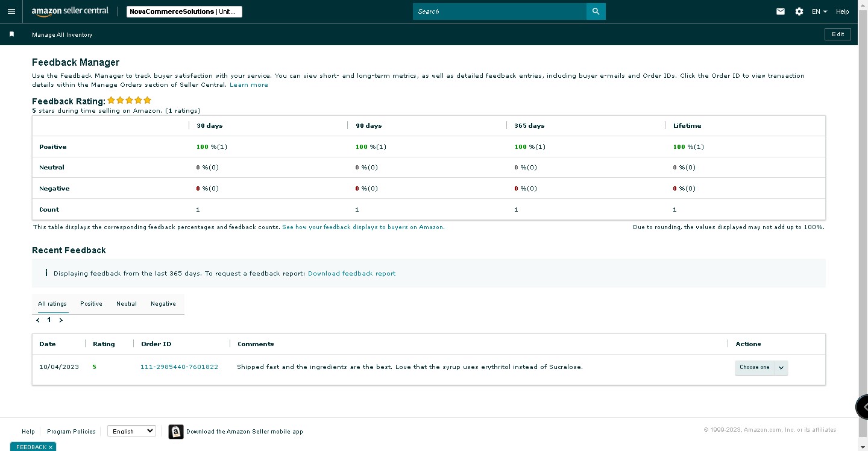Click the search magnifier button

[x=596, y=11]
